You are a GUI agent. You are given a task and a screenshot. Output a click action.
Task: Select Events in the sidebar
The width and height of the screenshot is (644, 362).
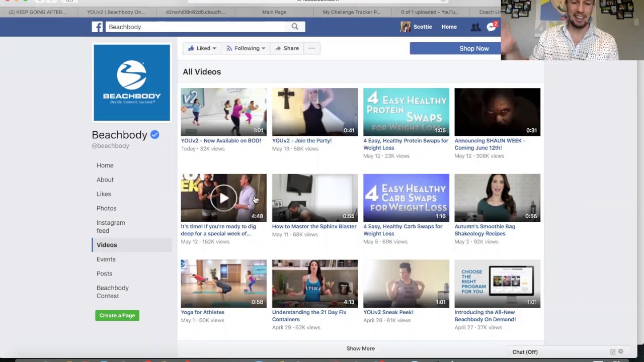pyautogui.click(x=106, y=259)
